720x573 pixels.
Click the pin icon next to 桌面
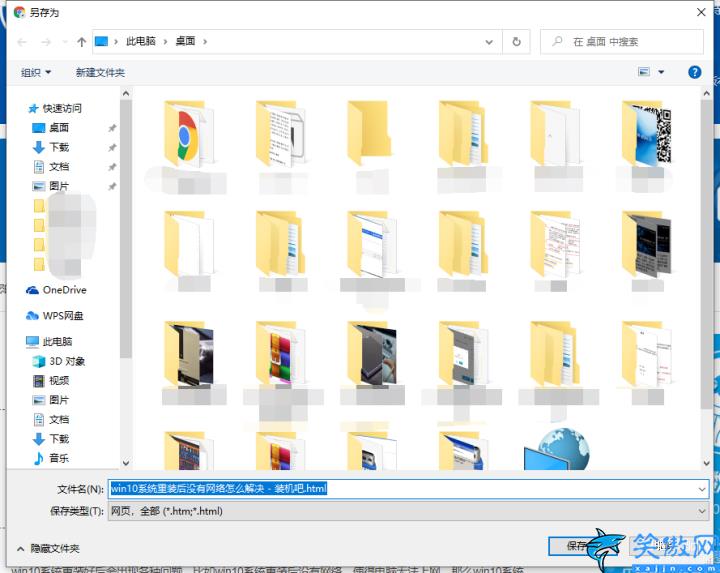point(112,128)
